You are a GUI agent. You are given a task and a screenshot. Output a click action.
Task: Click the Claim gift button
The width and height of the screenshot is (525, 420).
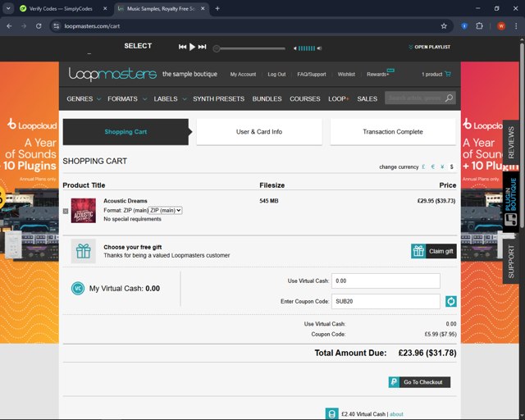[434, 251]
